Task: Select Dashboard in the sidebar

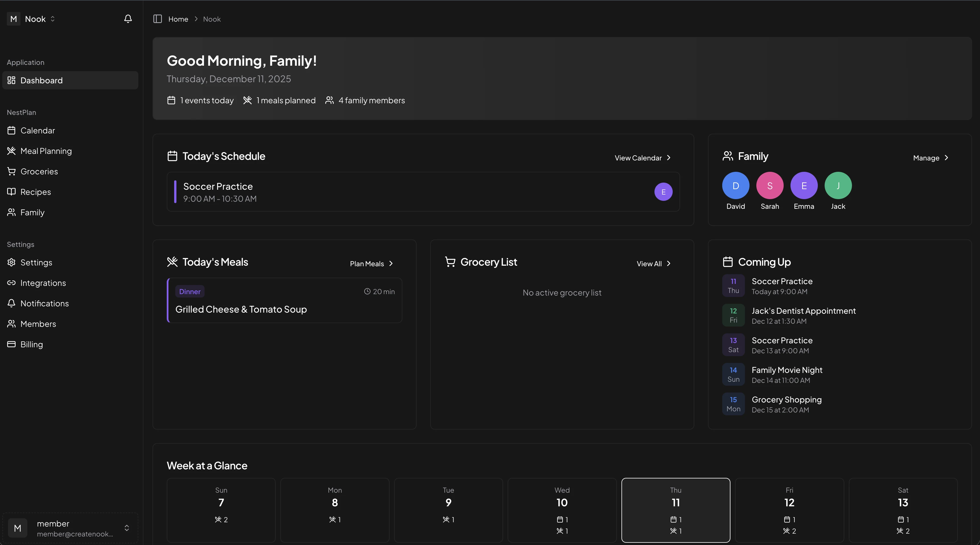Action: [x=42, y=80]
